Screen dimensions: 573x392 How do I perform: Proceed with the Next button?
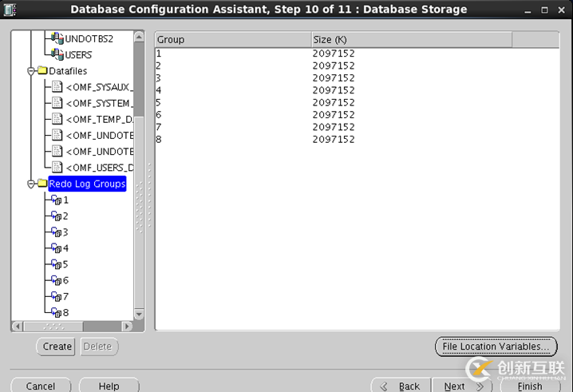pyautogui.click(x=462, y=386)
